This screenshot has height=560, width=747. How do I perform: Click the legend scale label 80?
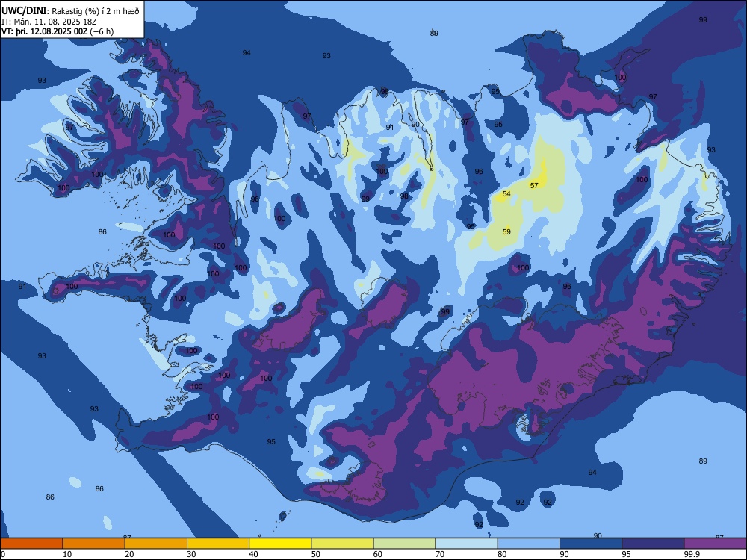coord(502,554)
